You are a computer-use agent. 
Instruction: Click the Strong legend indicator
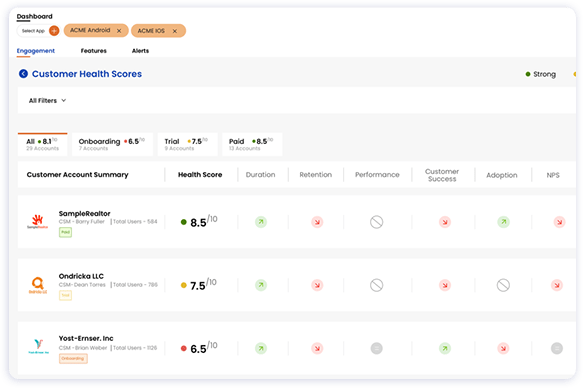[x=541, y=74]
